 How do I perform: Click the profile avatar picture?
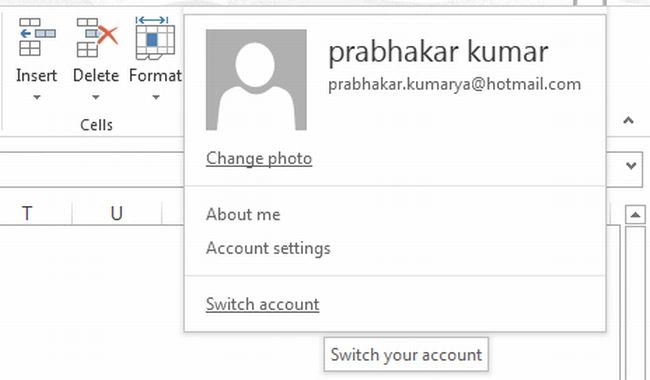256,80
